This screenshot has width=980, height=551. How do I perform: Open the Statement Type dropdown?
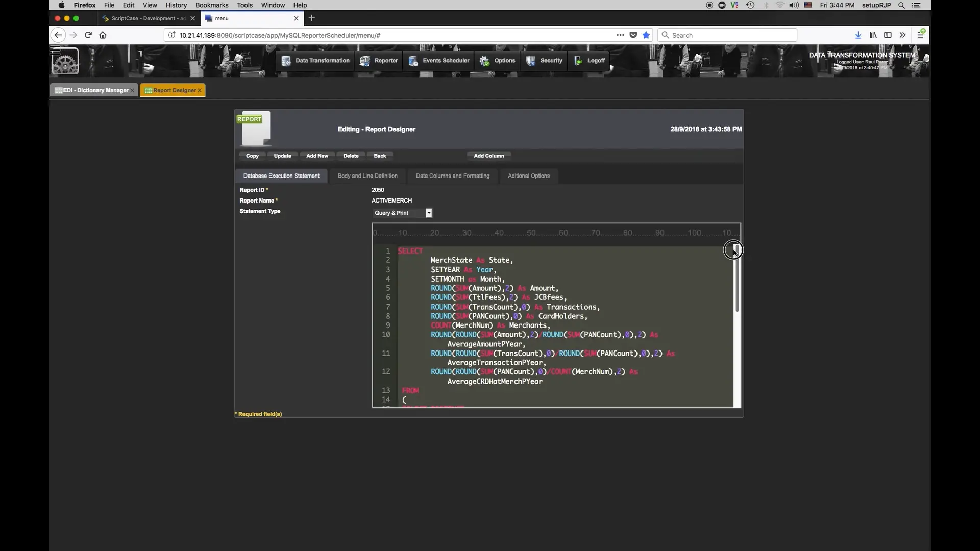pos(428,213)
